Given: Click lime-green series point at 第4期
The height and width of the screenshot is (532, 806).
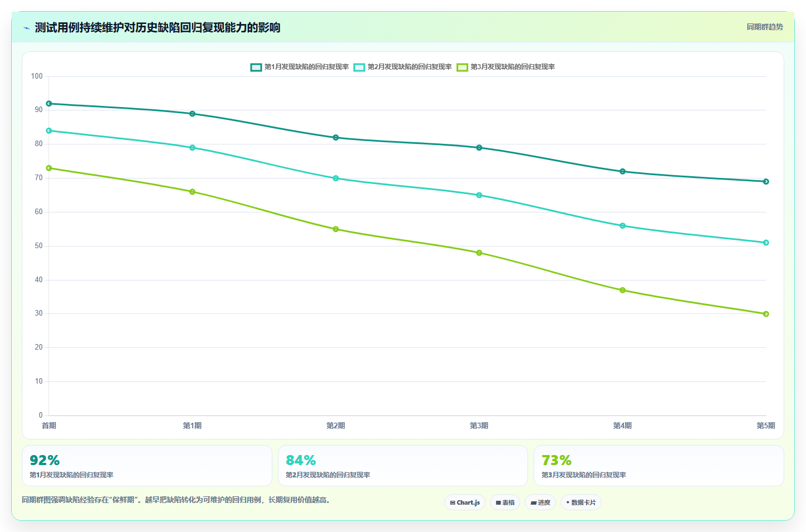Looking at the screenshot, I should pos(622,291).
